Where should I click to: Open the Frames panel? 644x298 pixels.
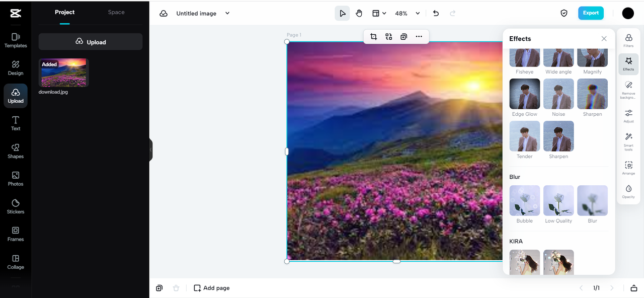[16, 234]
